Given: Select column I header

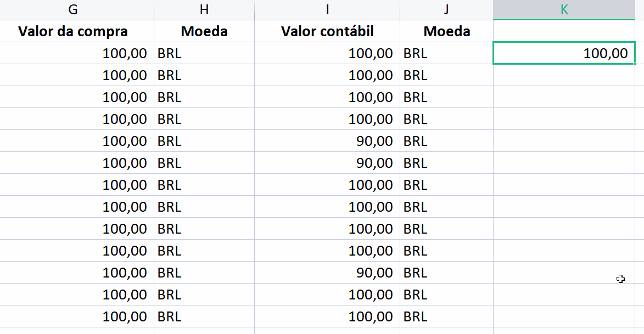Looking at the screenshot, I should (x=327, y=9).
